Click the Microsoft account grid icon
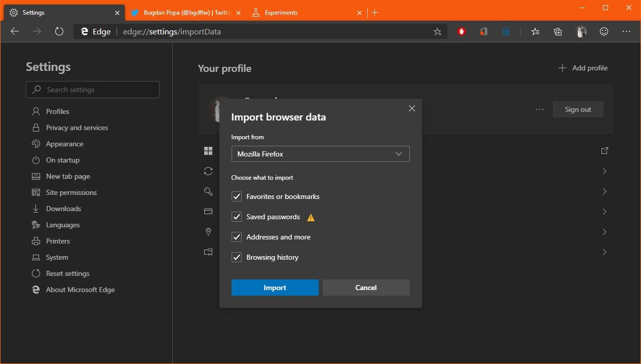 208,151
